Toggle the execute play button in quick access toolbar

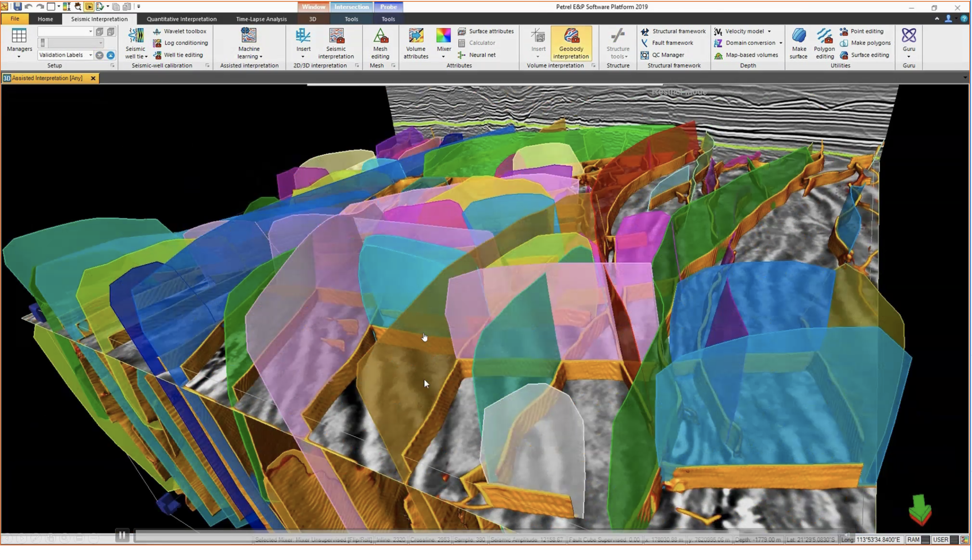[89, 6]
